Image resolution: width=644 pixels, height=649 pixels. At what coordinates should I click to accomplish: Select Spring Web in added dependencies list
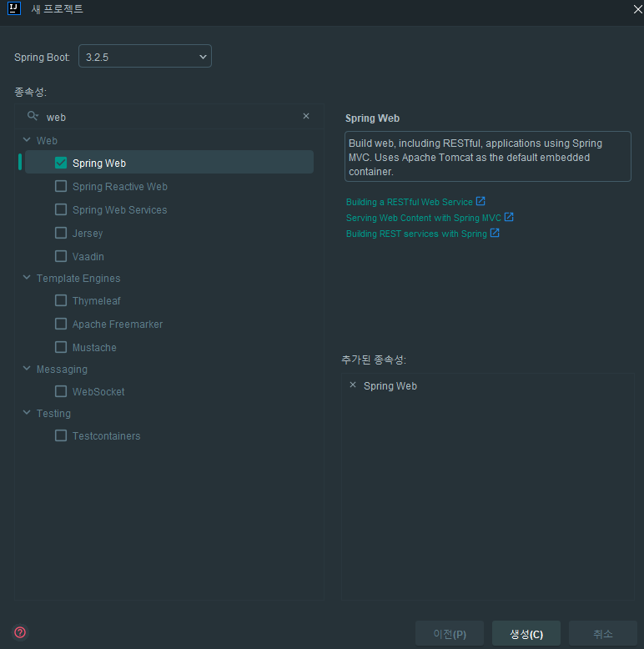(390, 385)
